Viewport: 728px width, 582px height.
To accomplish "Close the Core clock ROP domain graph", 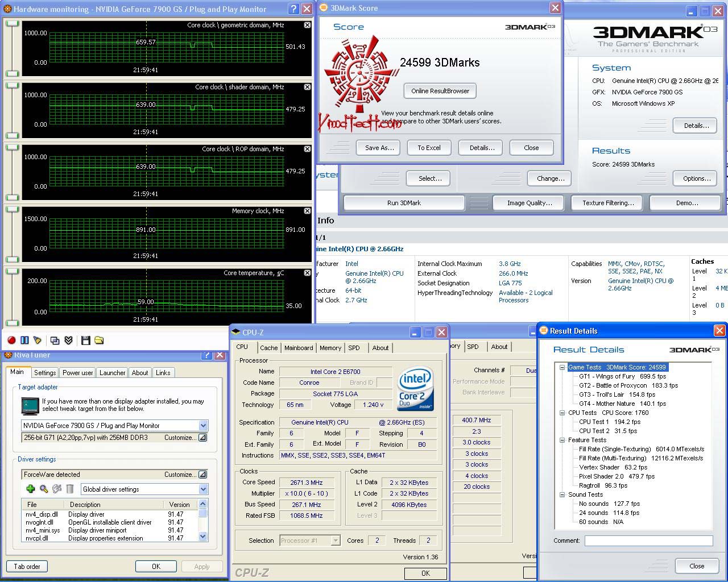I will coord(308,149).
